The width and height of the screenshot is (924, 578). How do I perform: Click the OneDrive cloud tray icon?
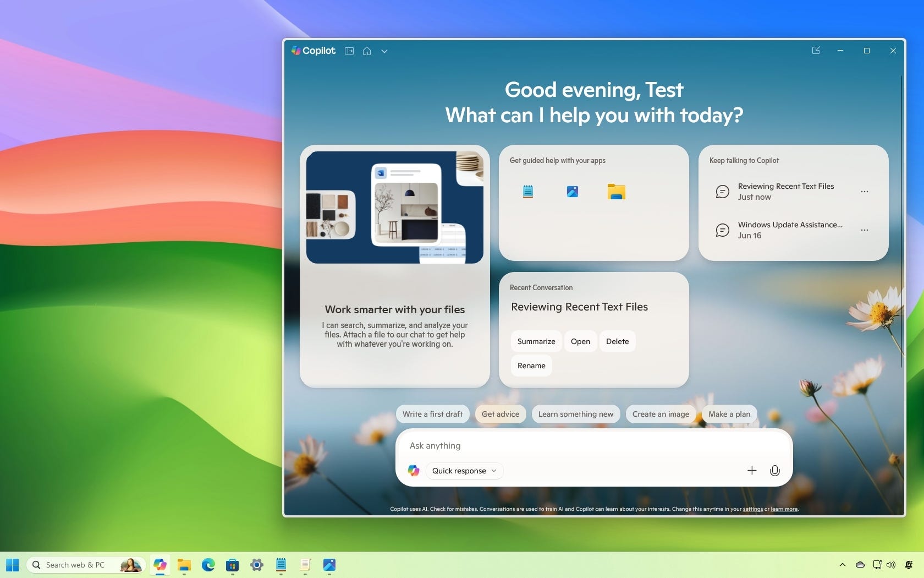pyautogui.click(x=860, y=565)
